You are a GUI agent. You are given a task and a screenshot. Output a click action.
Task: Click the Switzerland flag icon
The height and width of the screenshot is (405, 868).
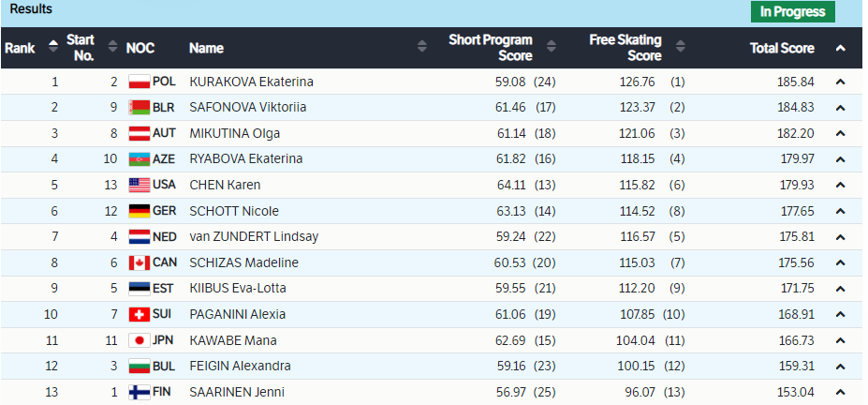(x=139, y=314)
